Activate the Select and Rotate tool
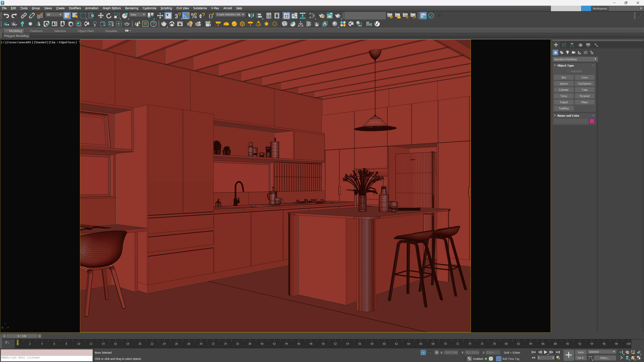Screen dimensions: 644x362 click(x=109, y=16)
